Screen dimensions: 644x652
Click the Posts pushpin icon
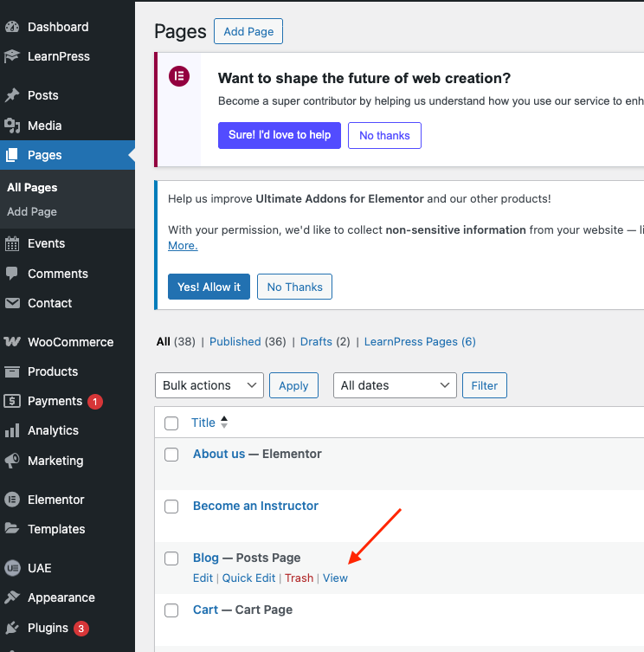point(12,95)
